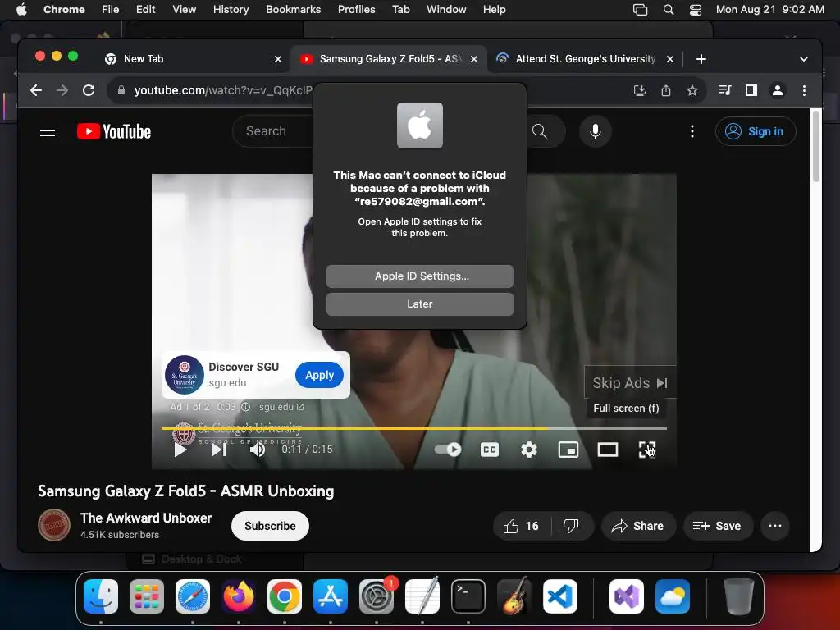The width and height of the screenshot is (840, 630).
Task: Open Visual Studio Code from Dock
Action: tap(559, 596)
